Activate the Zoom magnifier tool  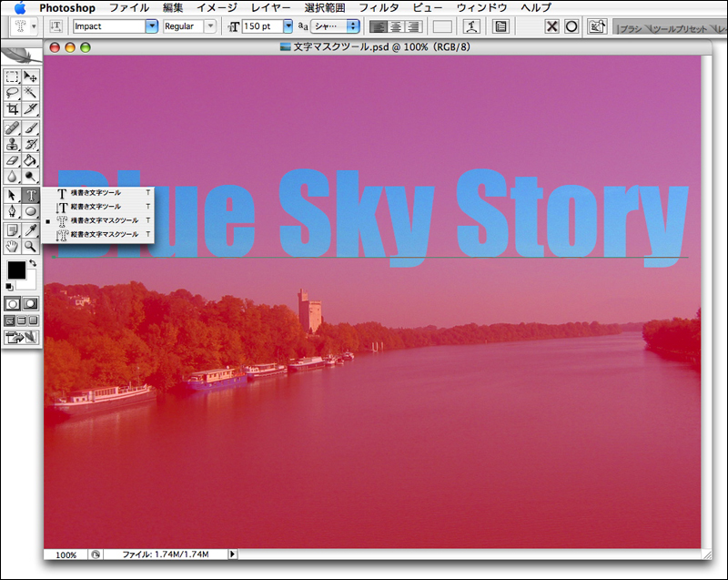point(31,246)
